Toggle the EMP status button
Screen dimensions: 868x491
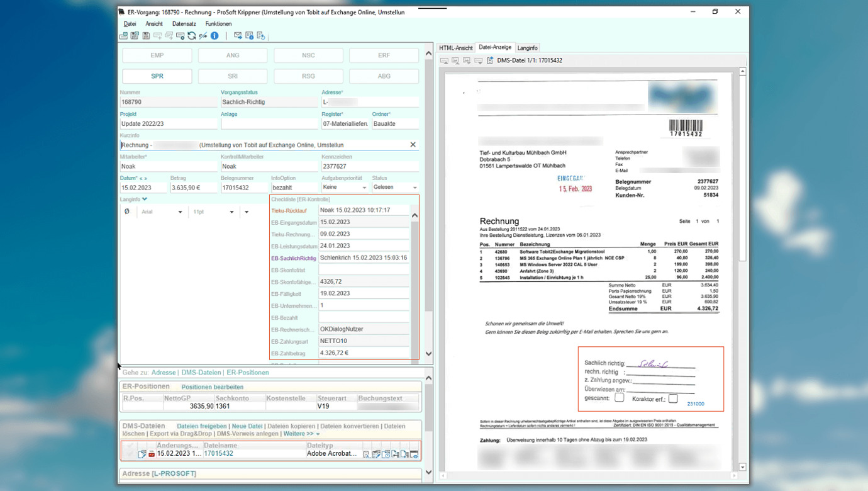click(157, 55)
